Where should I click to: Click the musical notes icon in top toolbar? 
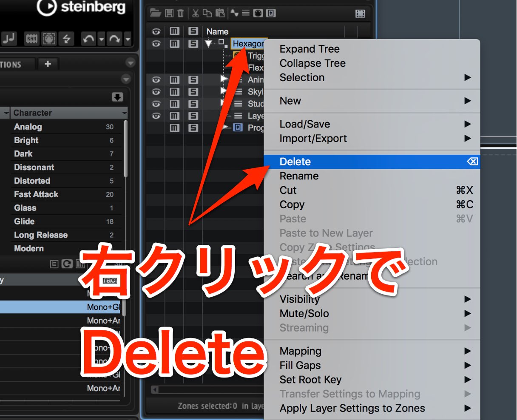tap(9, 39)
